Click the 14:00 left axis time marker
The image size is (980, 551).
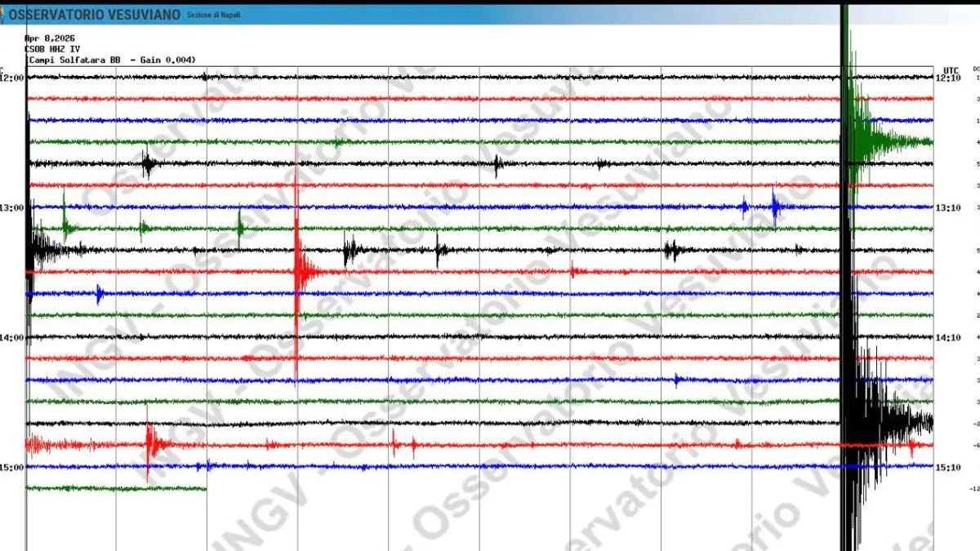coord(12,337)
